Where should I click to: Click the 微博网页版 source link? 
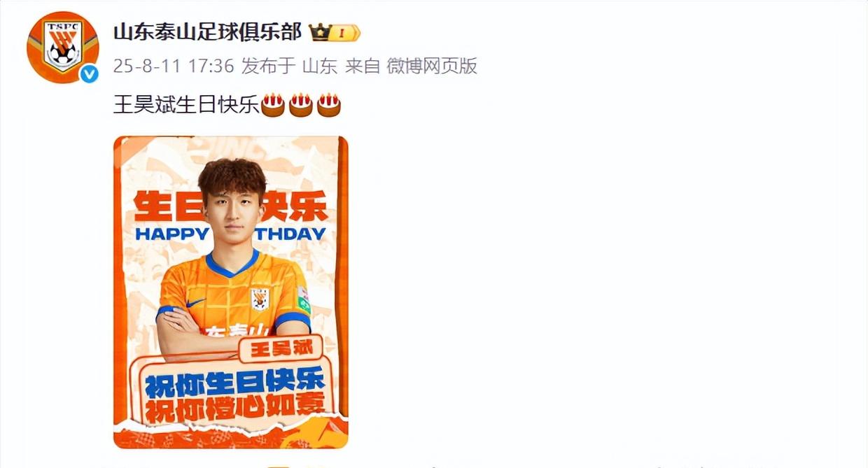point(432,66)
